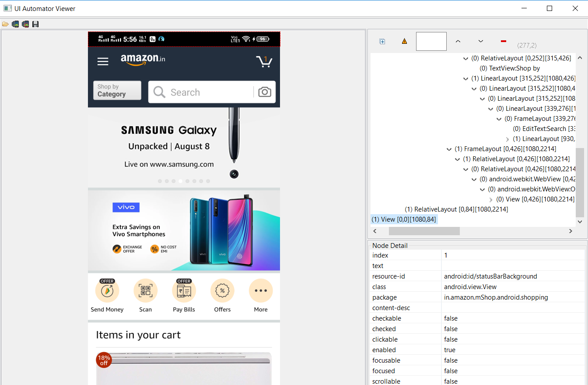Tap the Pay Bills icon

pos(184,291)
